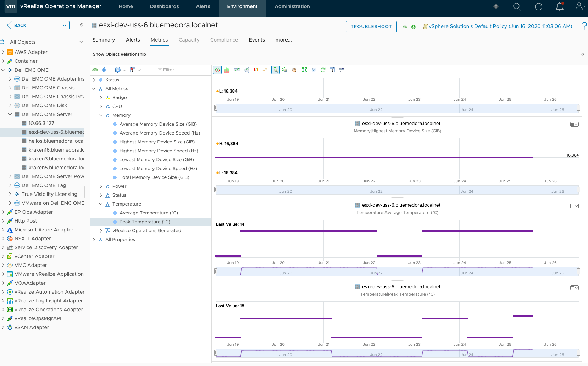This screenshot has height=366, width=588.
Task: Click the TROUBLESHOOT button
Action: coord(371,27)
